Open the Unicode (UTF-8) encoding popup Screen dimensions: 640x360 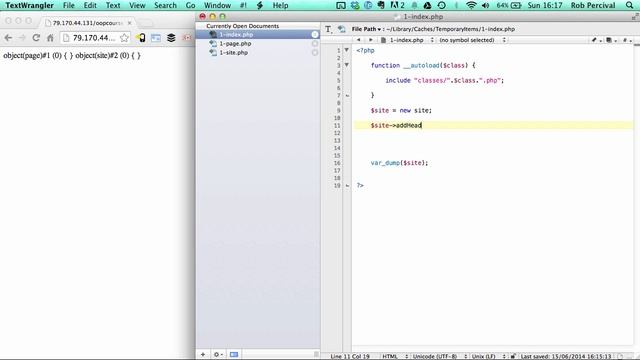(x=440, y=356)
